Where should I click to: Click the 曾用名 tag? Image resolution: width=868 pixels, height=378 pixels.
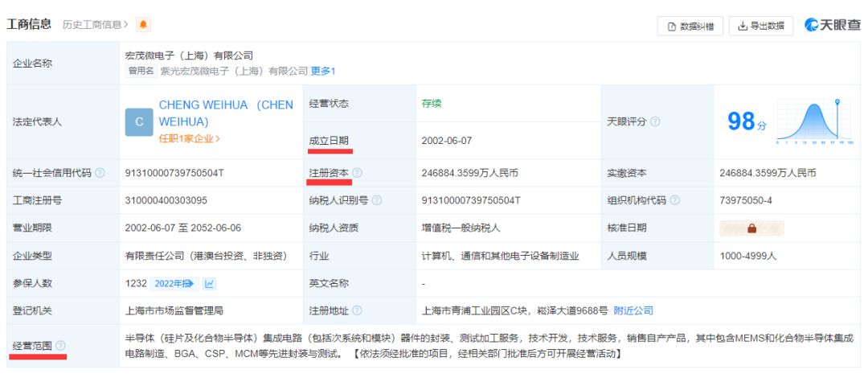141,71
